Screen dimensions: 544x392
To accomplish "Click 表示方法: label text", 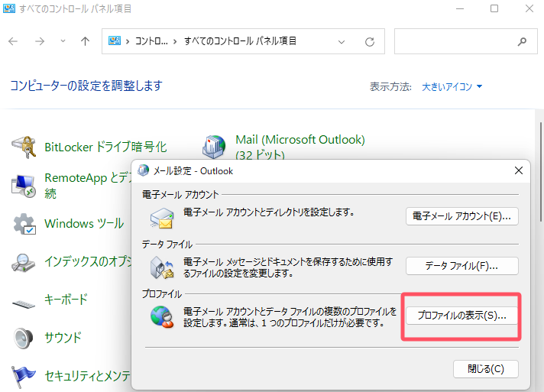I will tap(390, 86).
